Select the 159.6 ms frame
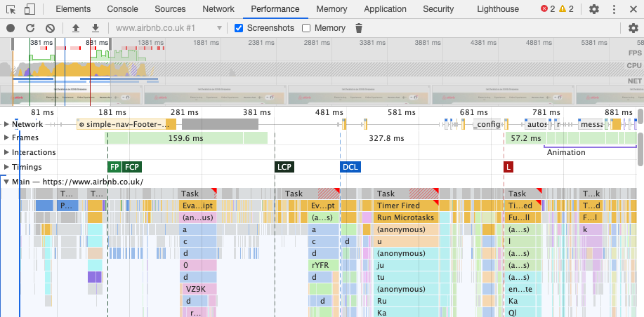Image resolution: width=644 pixels, height=317 pixels. [x=185, y=138]
